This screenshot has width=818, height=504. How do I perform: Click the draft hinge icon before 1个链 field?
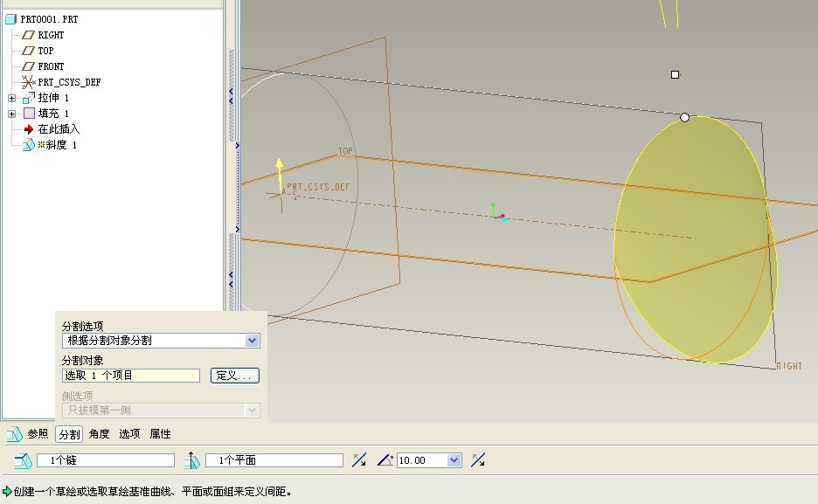24,460
